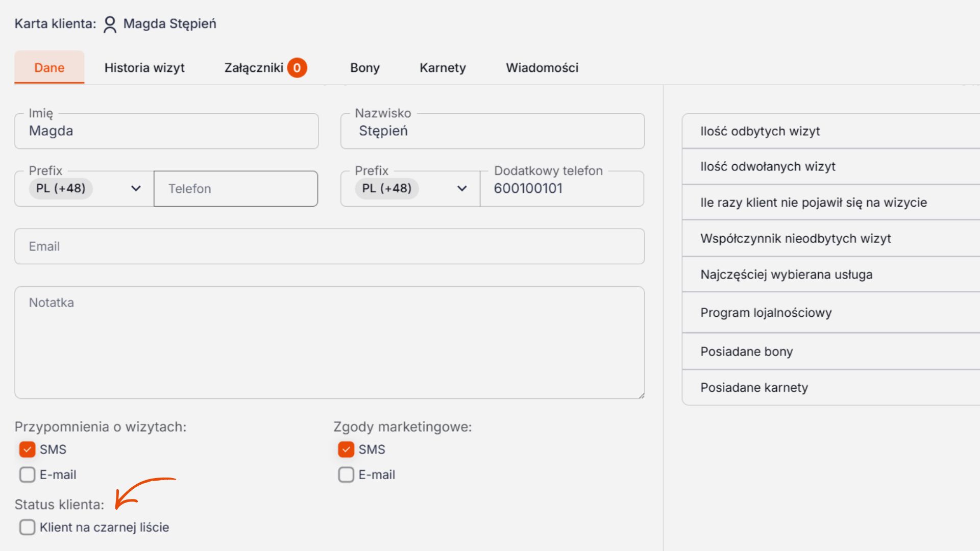Open the Załączniki tab
Screen dimensions: 980x551
[254, 68]
